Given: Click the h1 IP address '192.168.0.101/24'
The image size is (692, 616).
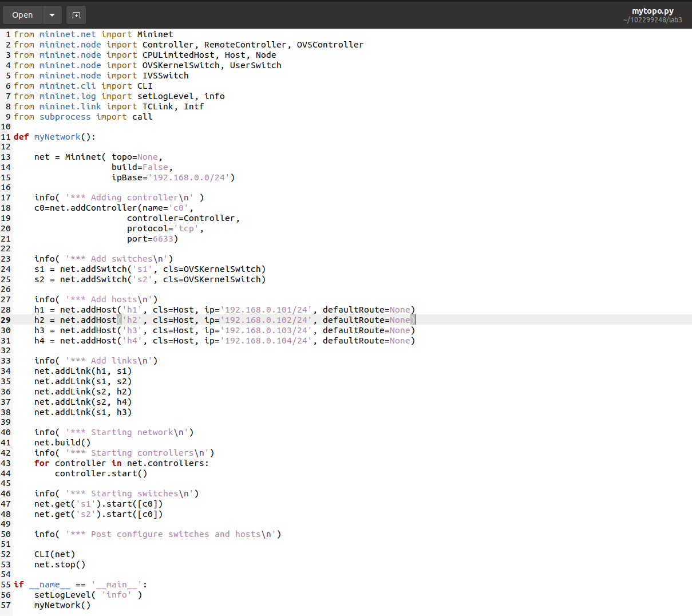Looking at the screenshot, I should pyautogui.click(x=266, y=310).
